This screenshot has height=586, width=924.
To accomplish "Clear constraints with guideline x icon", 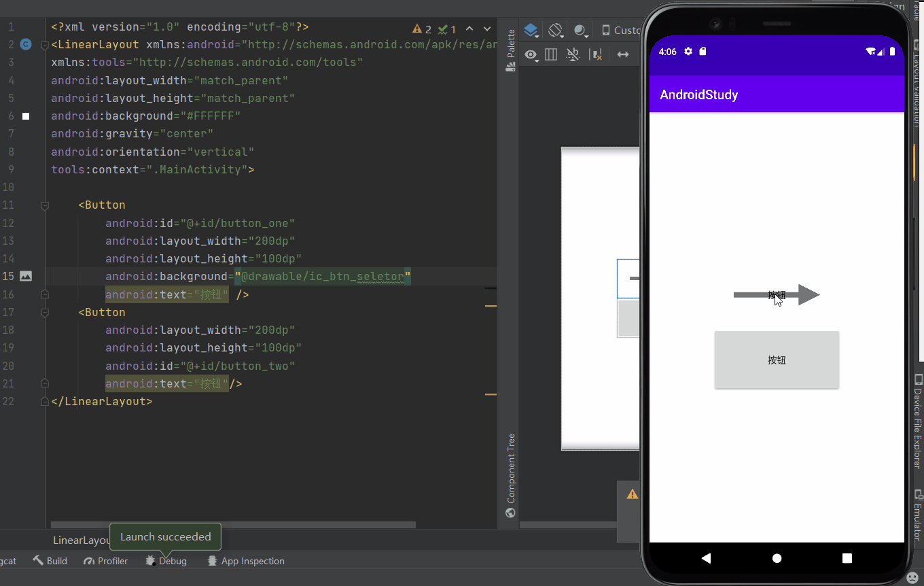I will [597, 55].
